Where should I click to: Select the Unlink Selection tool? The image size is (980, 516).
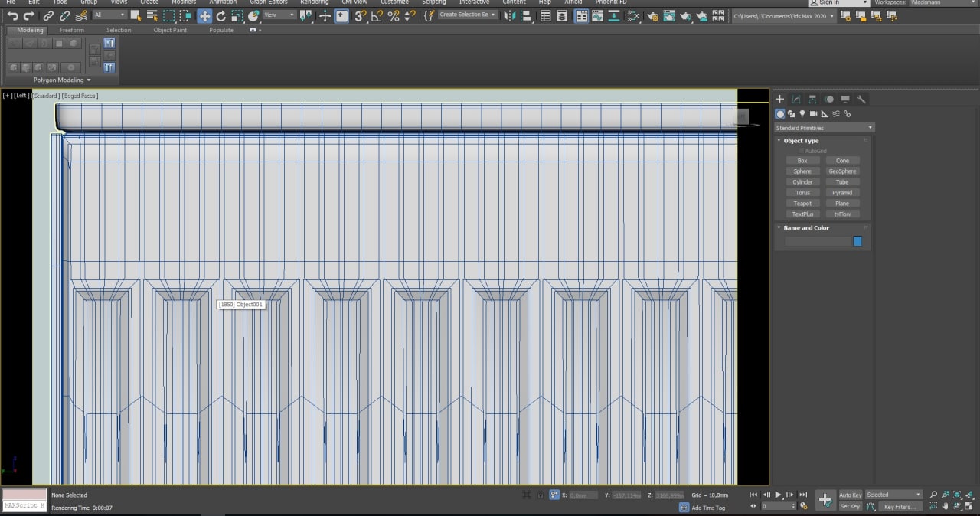click(x=64, y=16)
